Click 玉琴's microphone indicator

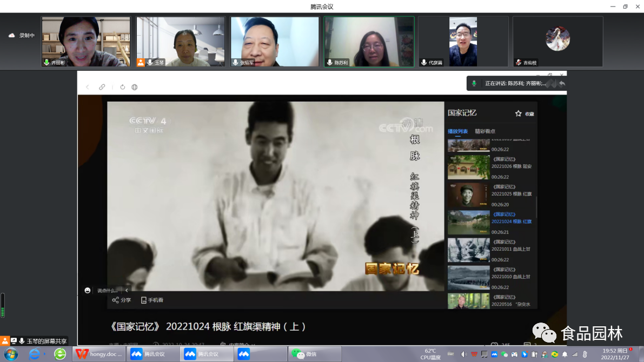coord(150,62)
